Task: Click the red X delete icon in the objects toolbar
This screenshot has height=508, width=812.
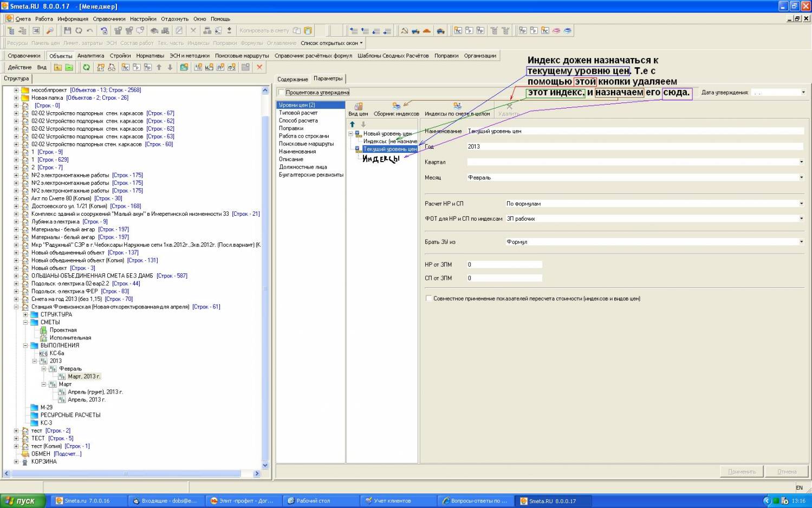Action: (259, 67)
